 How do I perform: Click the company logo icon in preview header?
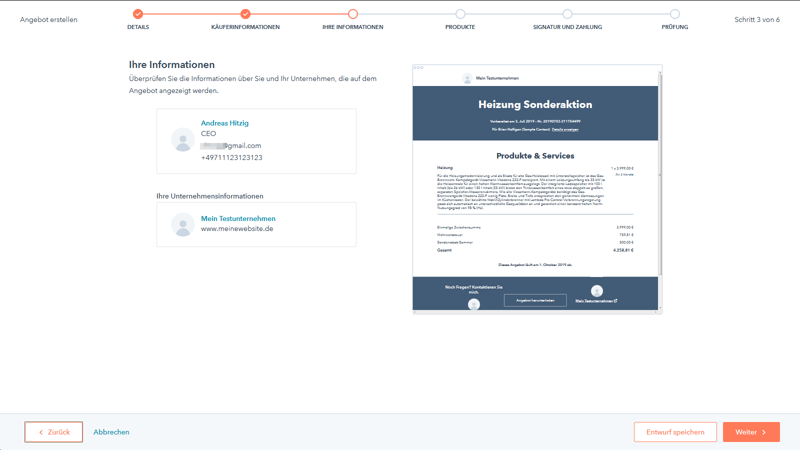467,78
